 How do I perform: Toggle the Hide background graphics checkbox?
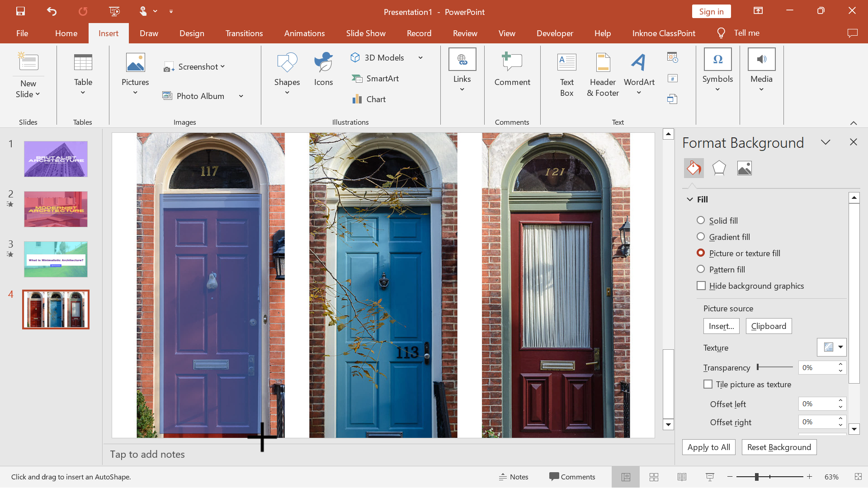(x=702, y=286)
